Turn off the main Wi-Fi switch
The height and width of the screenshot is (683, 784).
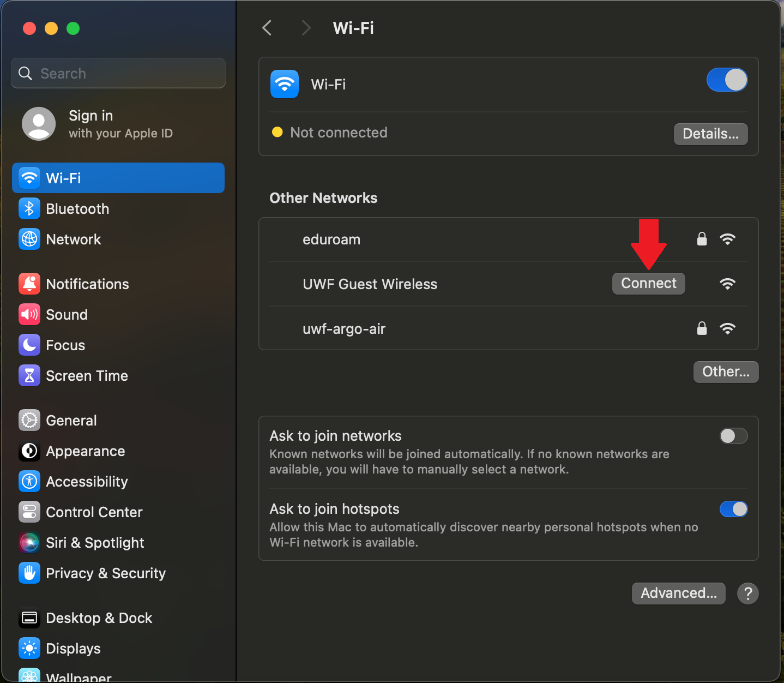point(727,80)
